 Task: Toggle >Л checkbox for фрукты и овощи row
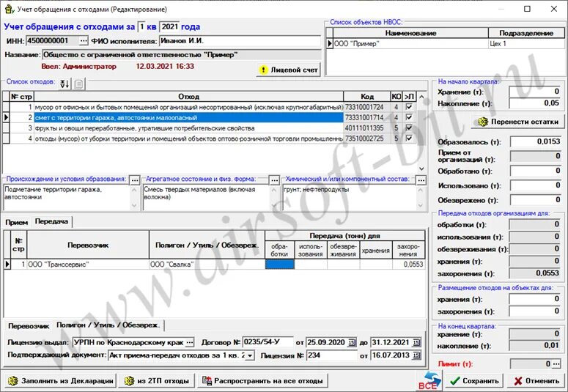(409, 128)
